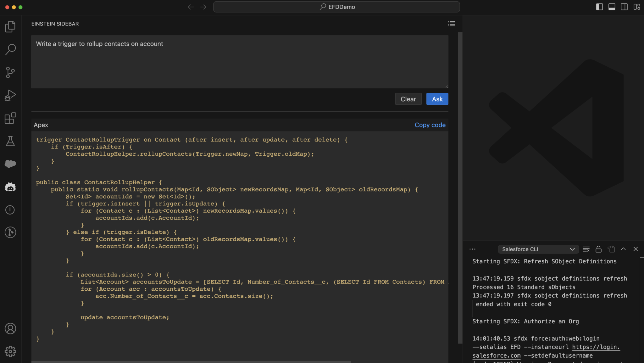Screen dimensions: 644x363
Task: Open the Source Control view
Action: 10,72
